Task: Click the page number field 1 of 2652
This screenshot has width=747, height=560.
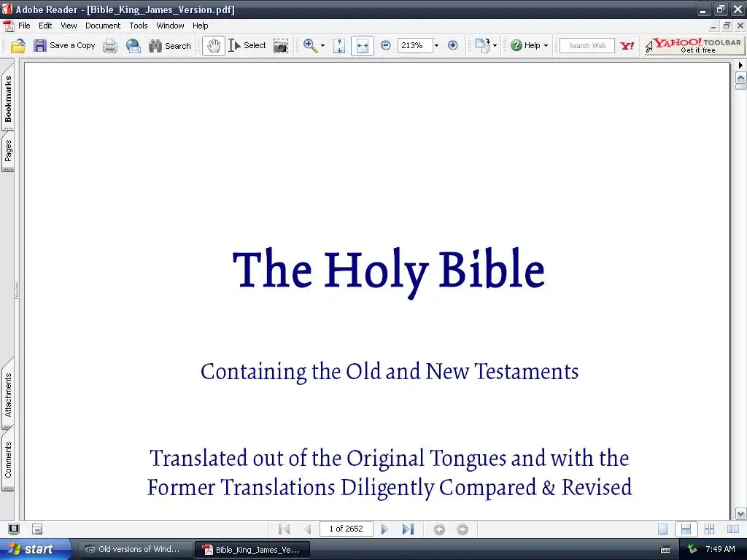Action: [347, 529]
